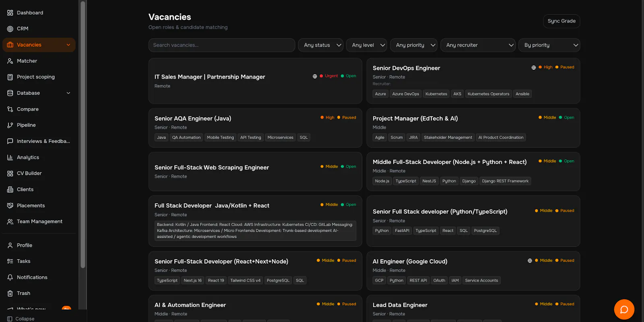Open the By priority sort dropdown

coord(549,45)
